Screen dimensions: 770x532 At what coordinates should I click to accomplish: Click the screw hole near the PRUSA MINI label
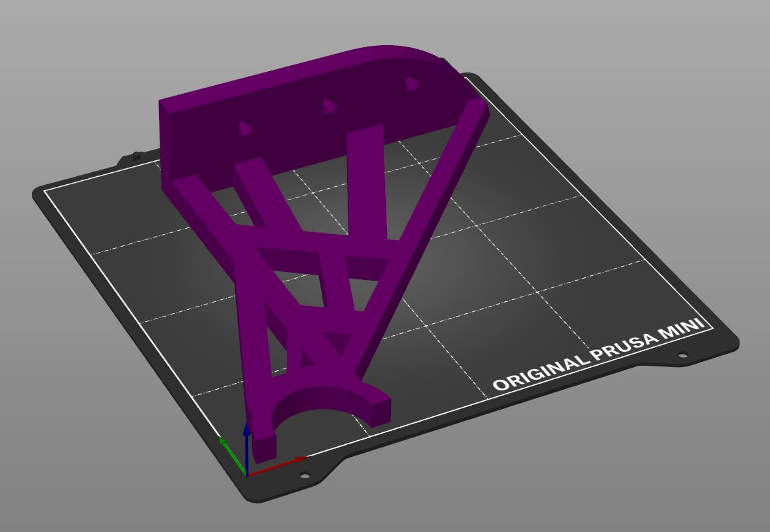(x=682, y=355)
